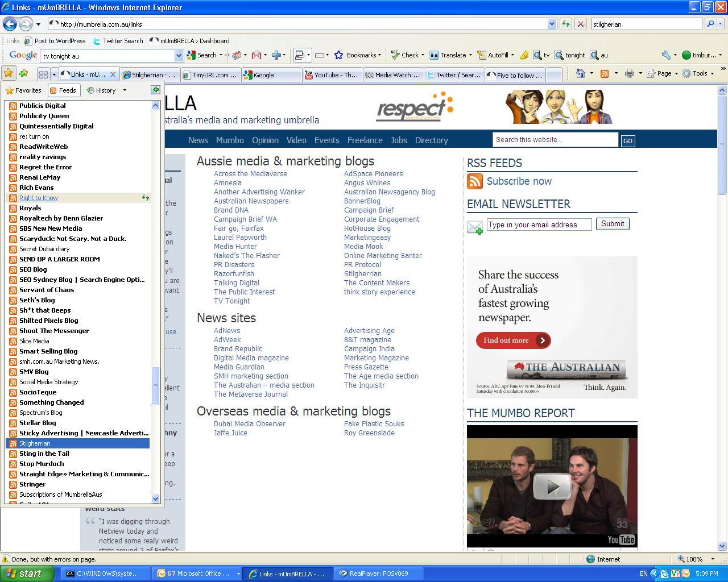Click the Gmail envelope icon in Google toolbar
728x582 pixels.
[257, 55]
